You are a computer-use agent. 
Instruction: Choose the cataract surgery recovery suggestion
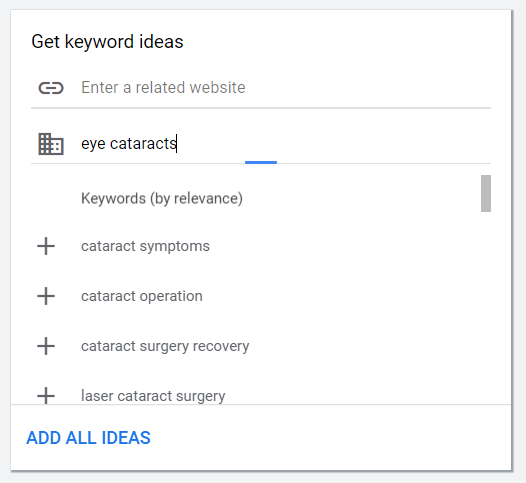[x=165, y=346]
